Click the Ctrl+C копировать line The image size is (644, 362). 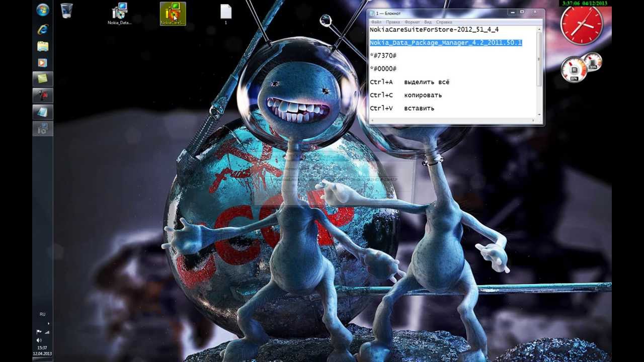pos(406,95)
